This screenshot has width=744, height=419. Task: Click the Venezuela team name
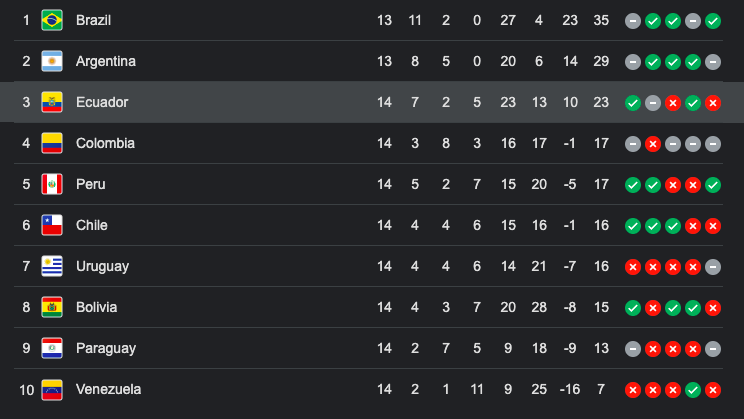[x=109, y=390]
